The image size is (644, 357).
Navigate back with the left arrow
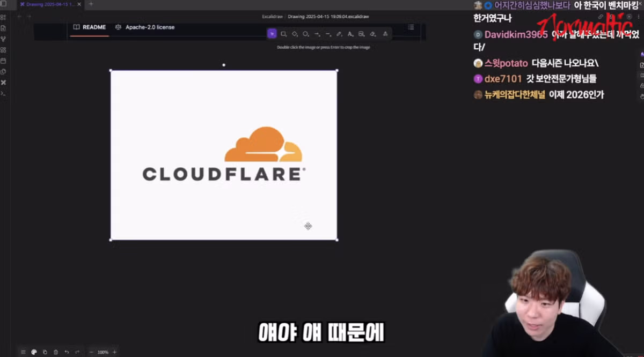click(x=20, y=16)
